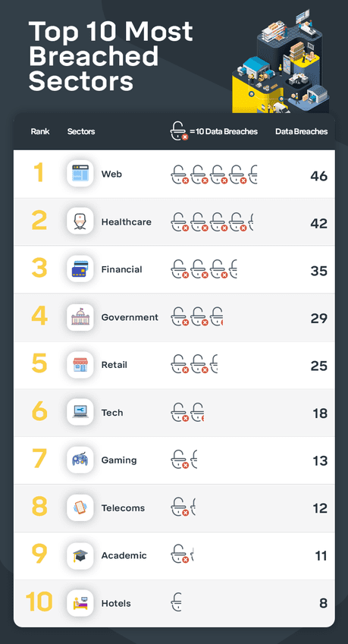Viewport: 348px width, 644px height.
Task: Click the Financial credit card icon
Action: (80, 269)
